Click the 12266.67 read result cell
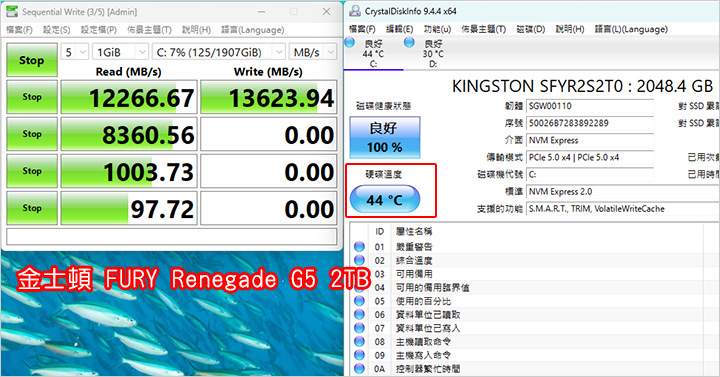 click(x=129, y=97)
